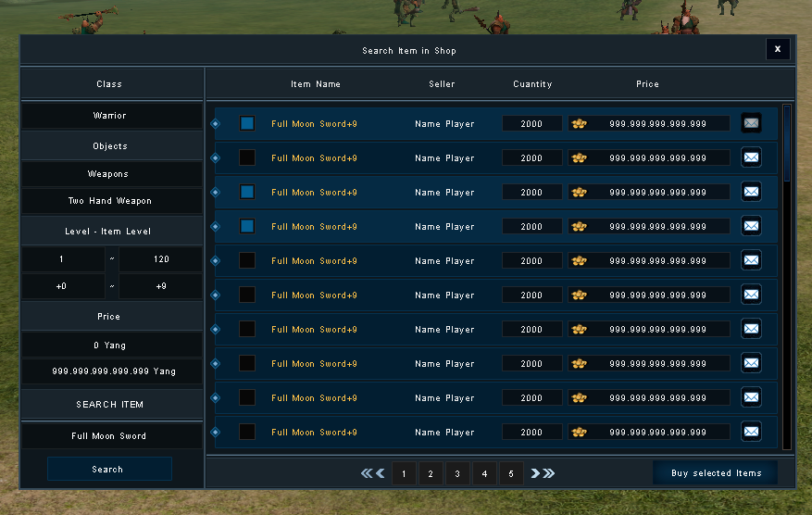
Task: Go to results page 1
Action: click(x=404, y=473)
